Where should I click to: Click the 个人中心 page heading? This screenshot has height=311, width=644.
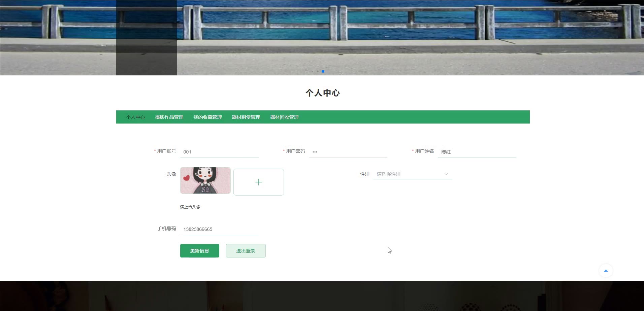click(x=323, y=93)
